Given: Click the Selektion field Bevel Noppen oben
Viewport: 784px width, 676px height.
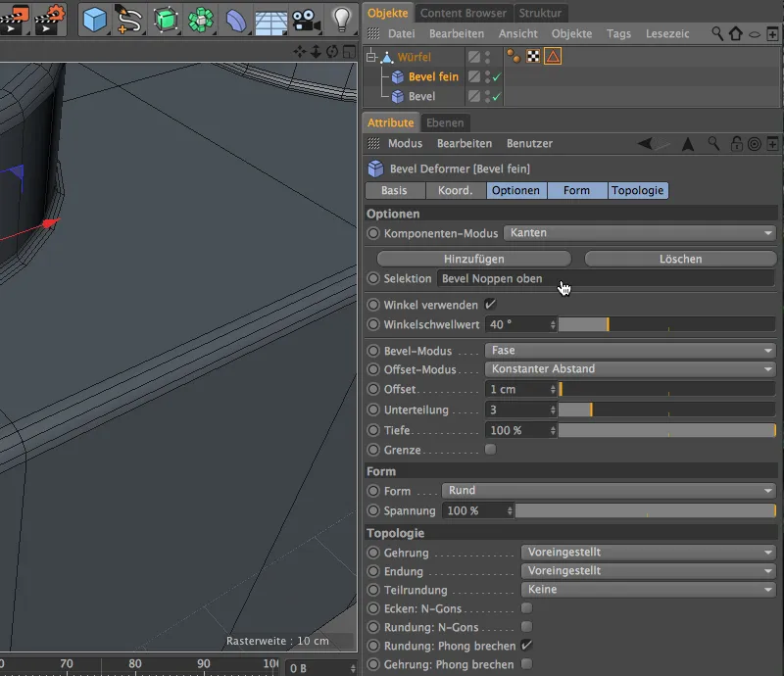Looking at the screenshot, I should pos(606,278).
